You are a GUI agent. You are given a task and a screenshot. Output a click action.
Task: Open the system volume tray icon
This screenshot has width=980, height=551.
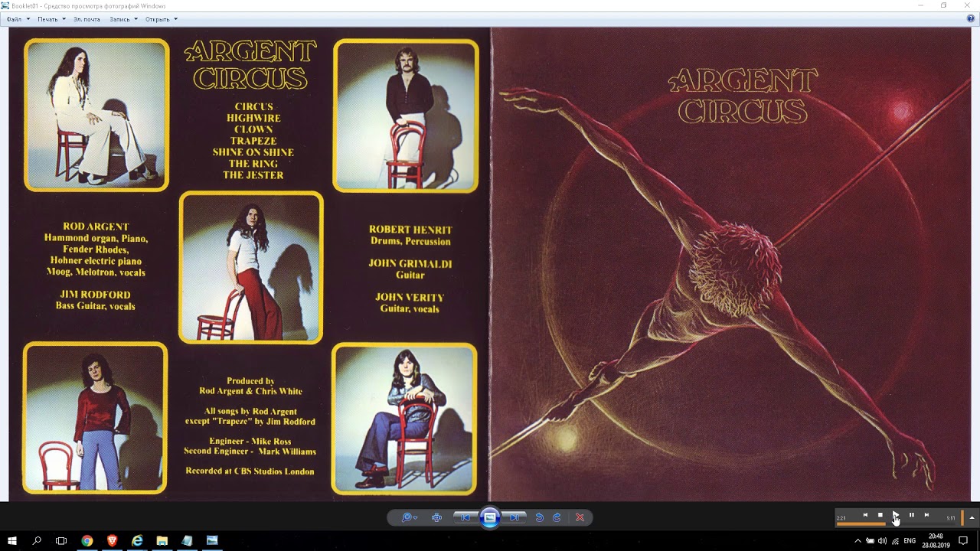(x=883, y=541)
